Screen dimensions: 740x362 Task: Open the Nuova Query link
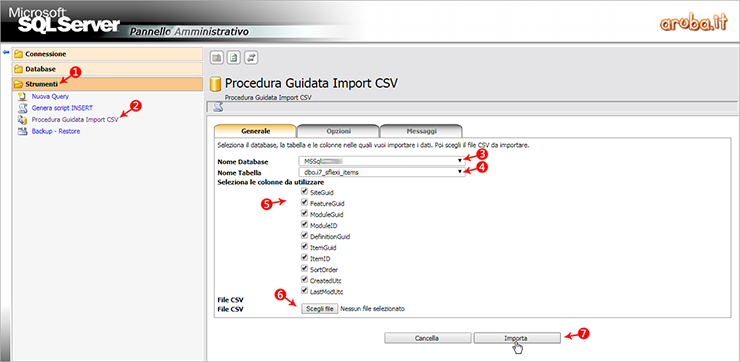[x=50, y=96]
